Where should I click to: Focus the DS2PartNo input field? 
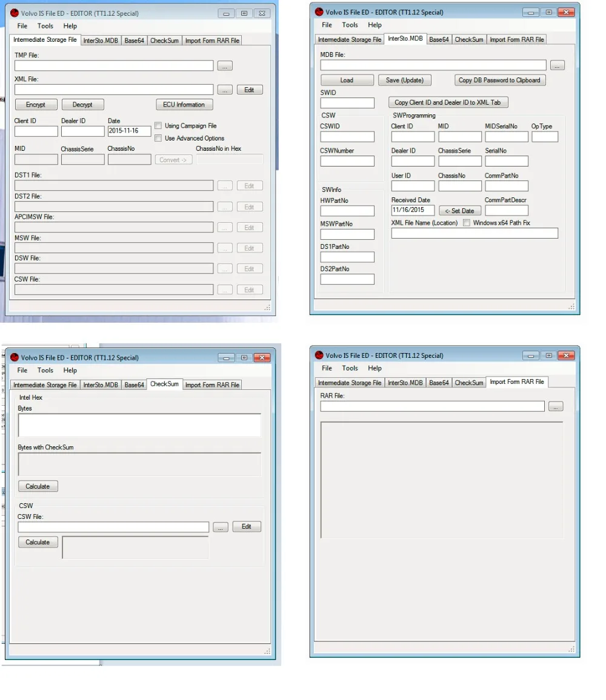click(x=347, y=280)
